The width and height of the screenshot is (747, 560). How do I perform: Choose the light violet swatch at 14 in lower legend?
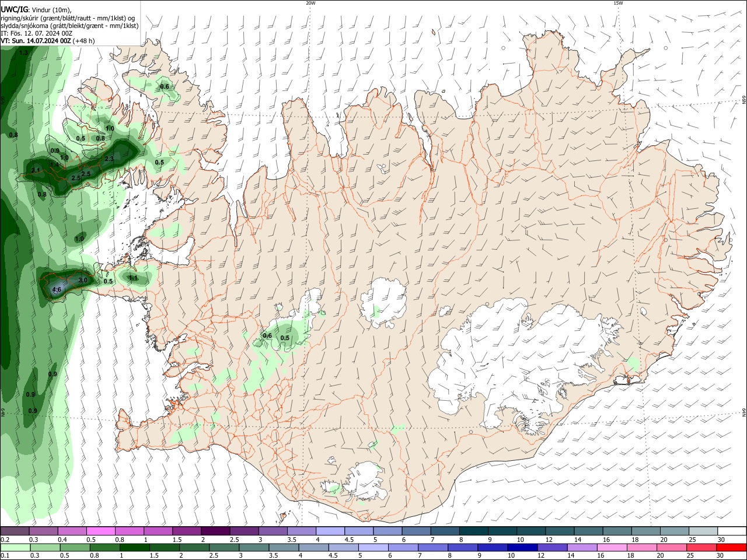(x=582, y=547)
